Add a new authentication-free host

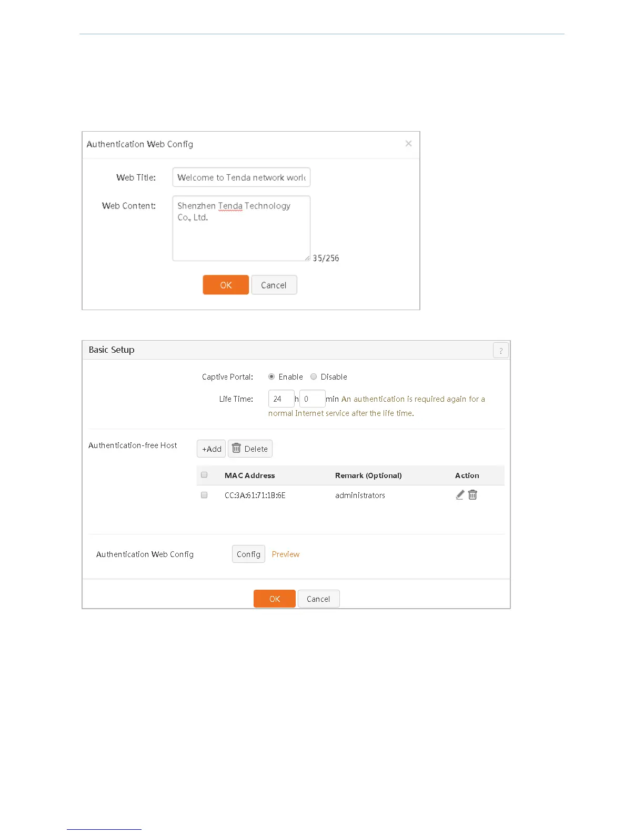pyautogui.click(x=212, y=449)
